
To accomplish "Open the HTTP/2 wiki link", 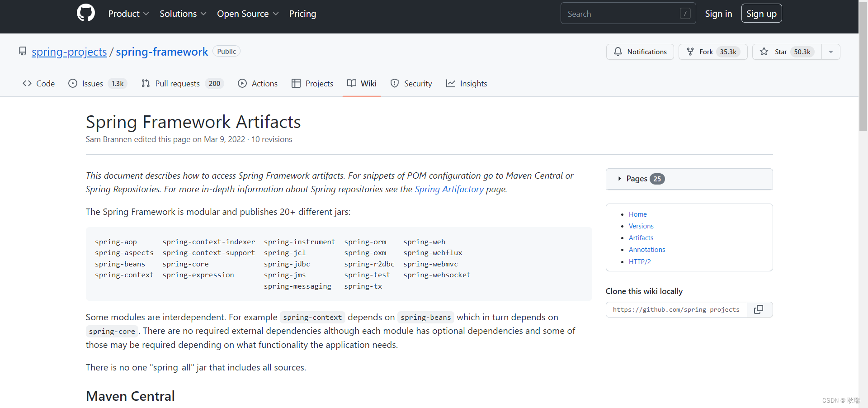I will [x=640, y=262].
